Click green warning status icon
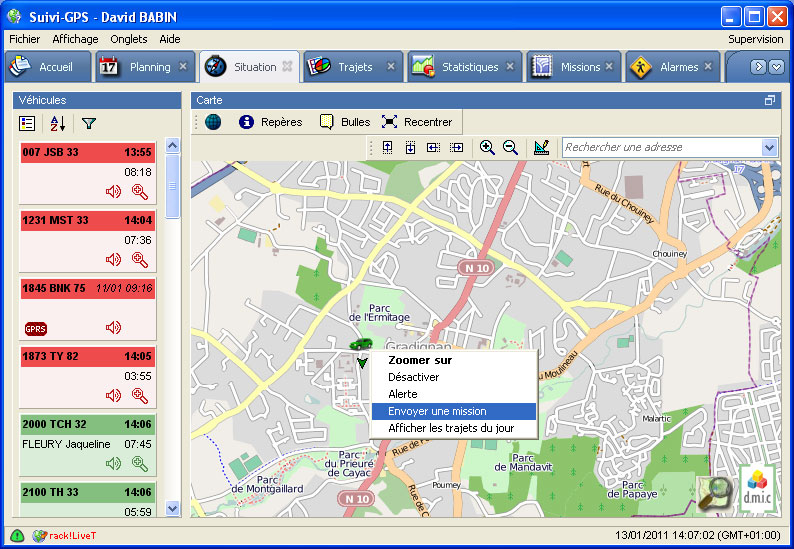Image resolution: width=794 pixels, height=549 pixels. tap(17, 535)
